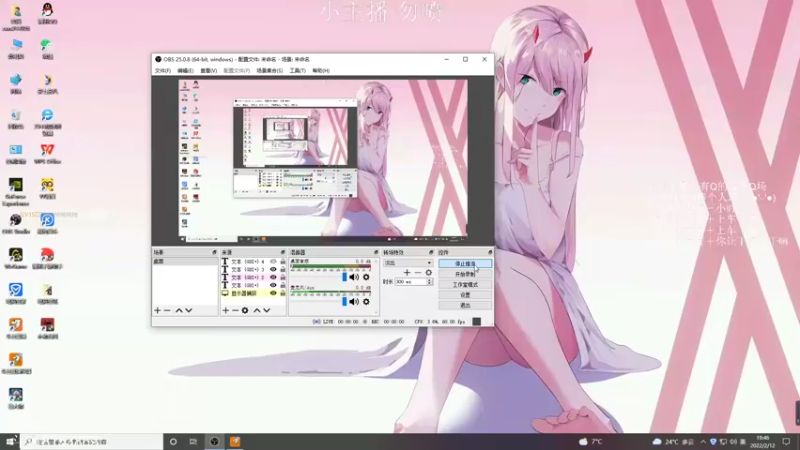The image size is (800, 450).
Task: Toggle lock on text (GDI+) 3 source
Action: click(x=283, y=269)
